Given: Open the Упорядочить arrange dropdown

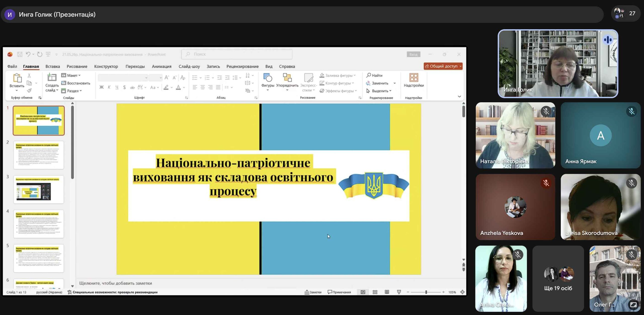Looking at the screenshot, I should coord(287,82).
